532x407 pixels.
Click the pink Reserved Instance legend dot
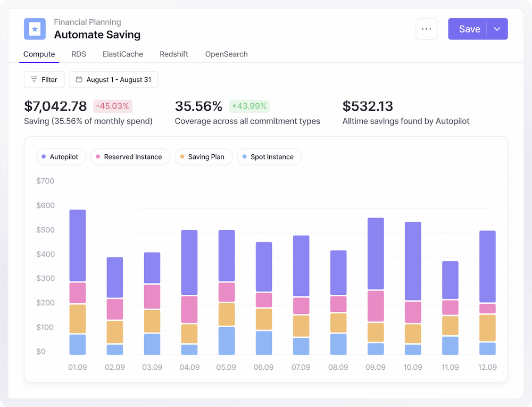point(97,157)
